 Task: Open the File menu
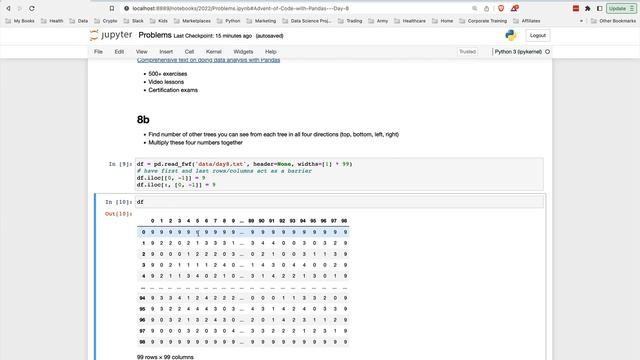coord(98,52)
